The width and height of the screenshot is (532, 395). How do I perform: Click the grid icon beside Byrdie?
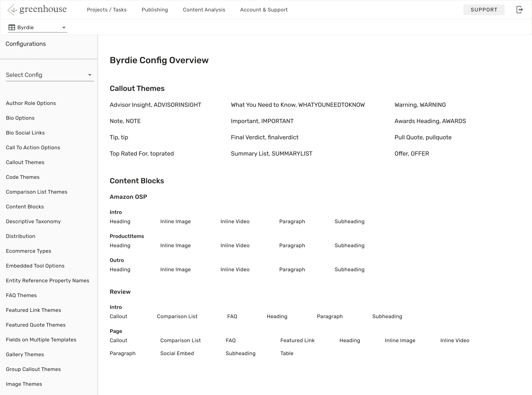click(12, 28)
